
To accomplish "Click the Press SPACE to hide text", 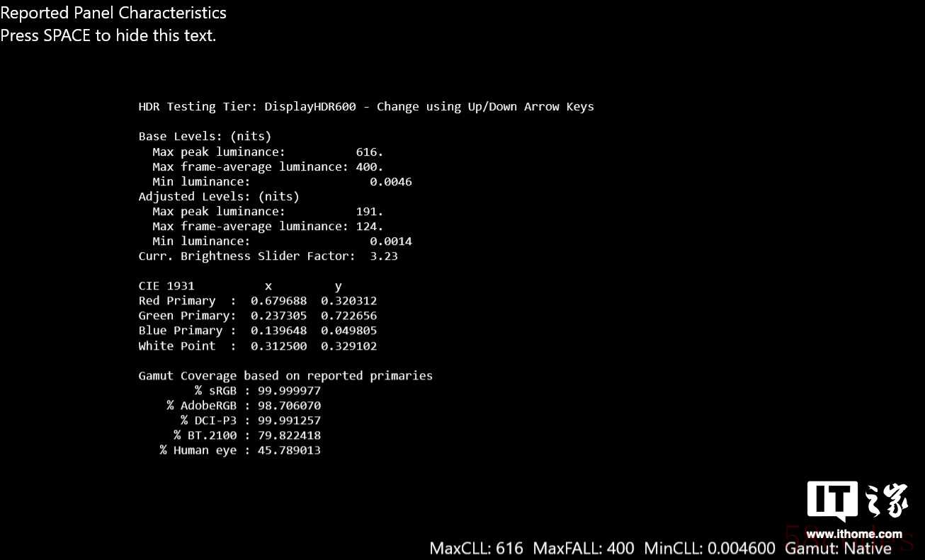I will click(108, 35).
